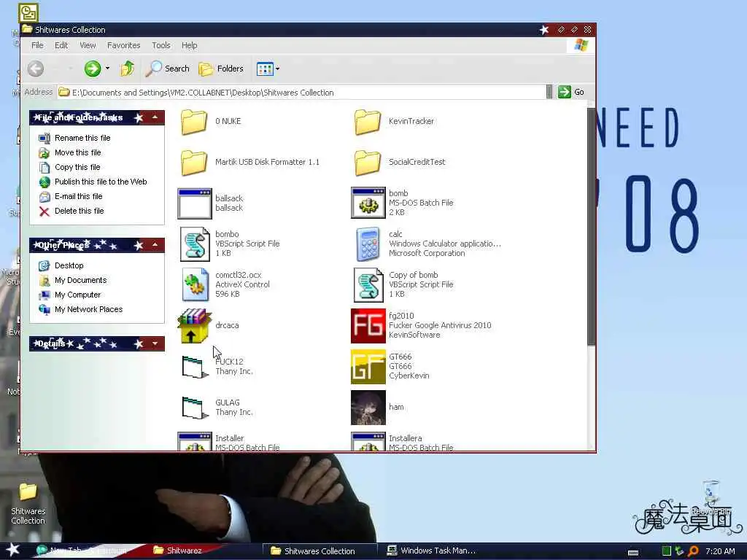Go to Desktop in Other Places
Image resolution: width=747 pixels, height=560 pixels.
(69, 265)
